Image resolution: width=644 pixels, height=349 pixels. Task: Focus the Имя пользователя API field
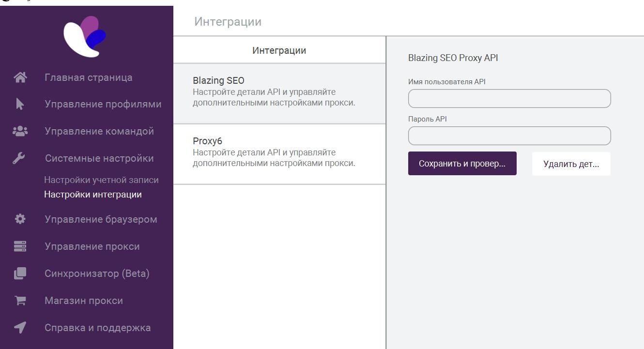[509, 98]
